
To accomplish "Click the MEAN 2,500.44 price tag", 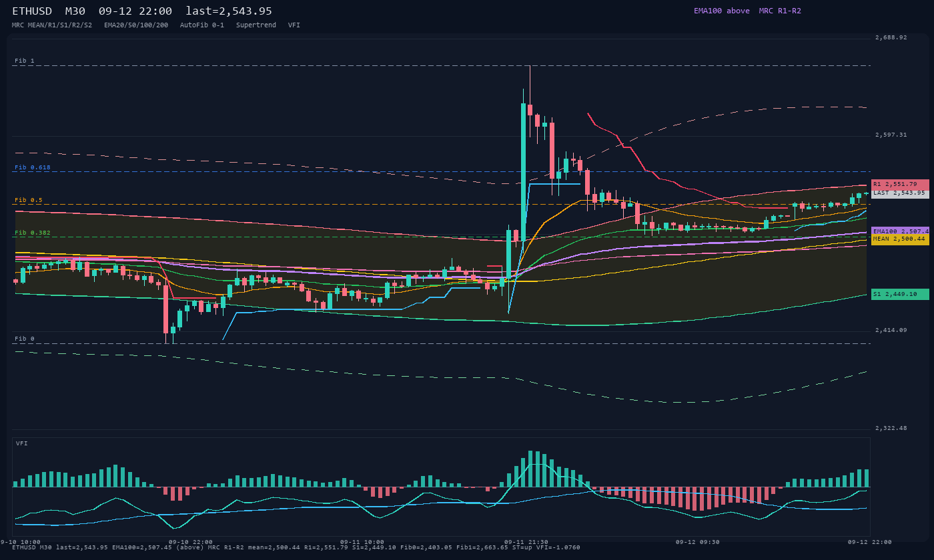I will pyautogui.click(x=900, y=239).
